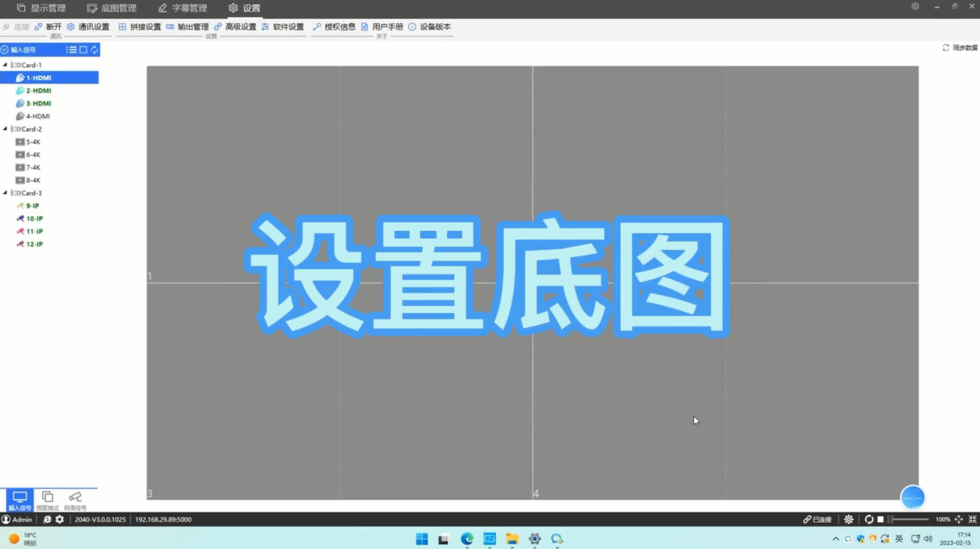The image size is (980, 549).
Task: Click the collapse fullscreen icon at bottom-right
Action: point(973,519)
